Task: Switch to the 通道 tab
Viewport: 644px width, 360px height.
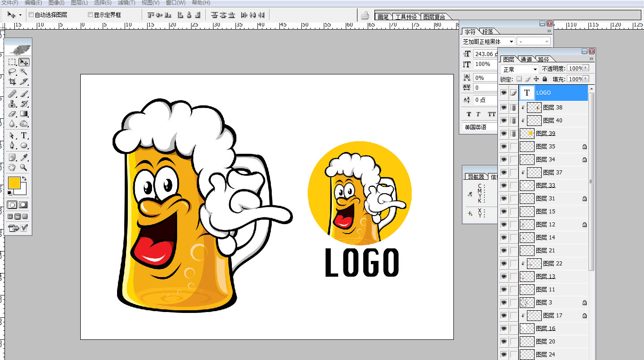Action: click(527, 59)
